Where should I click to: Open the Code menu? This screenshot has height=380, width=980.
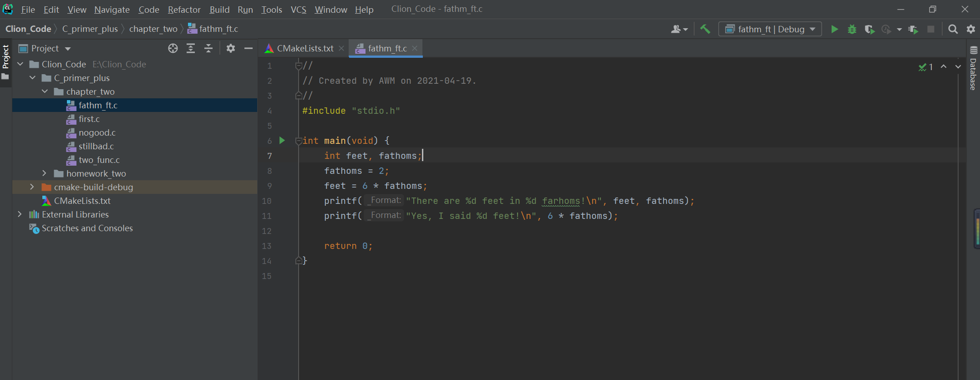pos(149,10)
